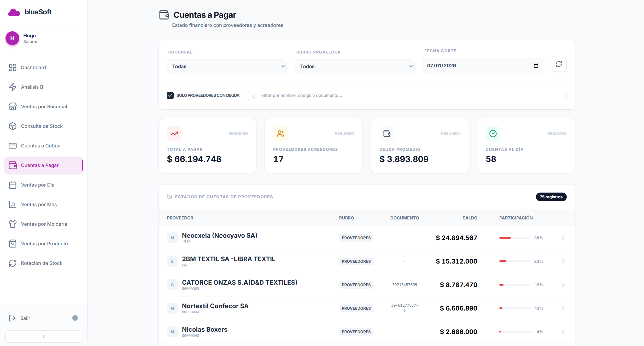Collapse the sidebar with bottom chevron button
The width and height of the screenshot is (644, 346).
tap(44, 336)
